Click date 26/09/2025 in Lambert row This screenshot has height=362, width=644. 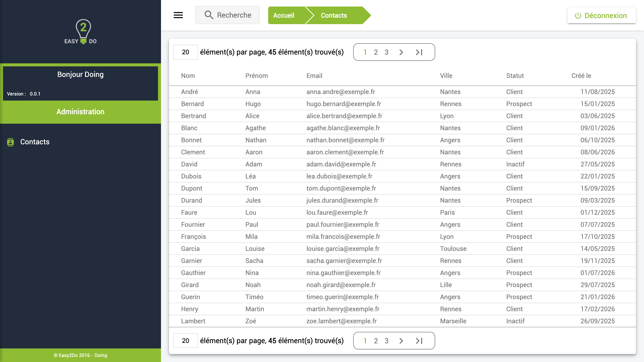(597, 321)
